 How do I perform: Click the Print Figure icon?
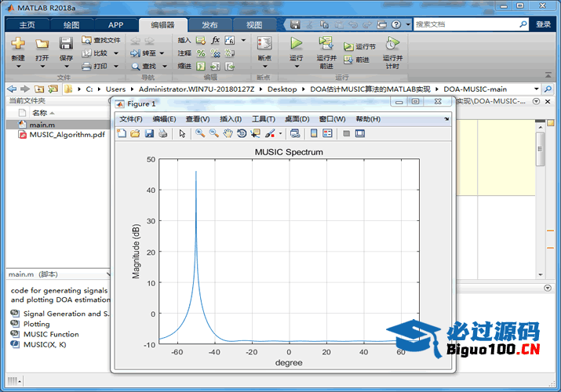coord(162,133)
